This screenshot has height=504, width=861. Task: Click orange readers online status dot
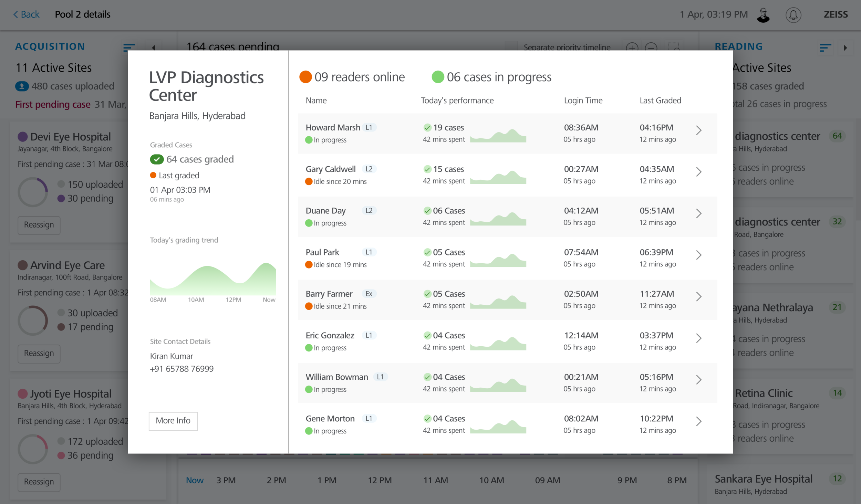point(305,77)
